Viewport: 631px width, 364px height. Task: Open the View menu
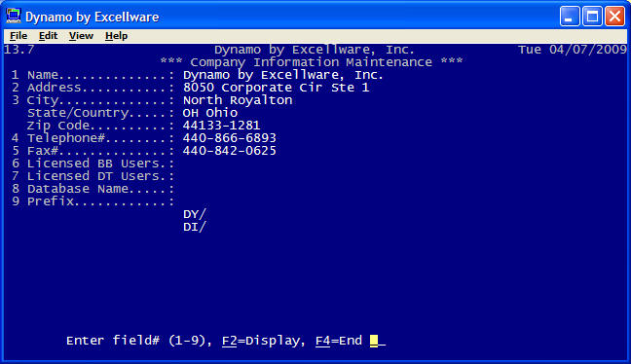point(81,36)
